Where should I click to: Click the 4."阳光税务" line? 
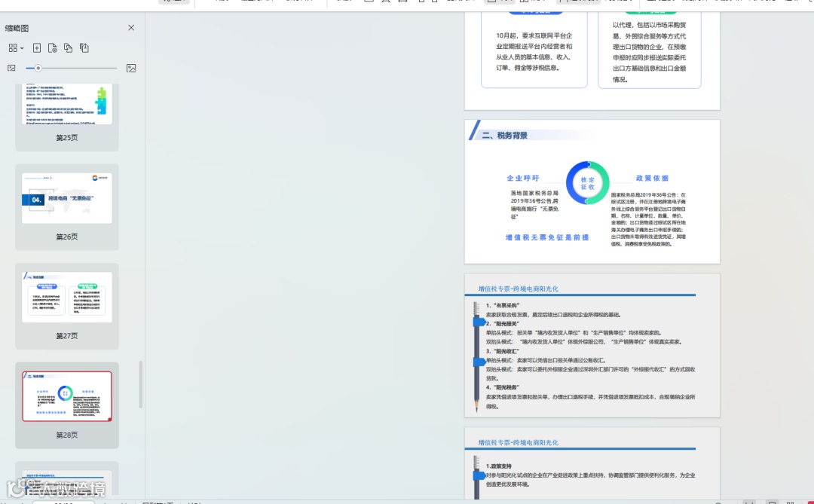tap(503, 387)
